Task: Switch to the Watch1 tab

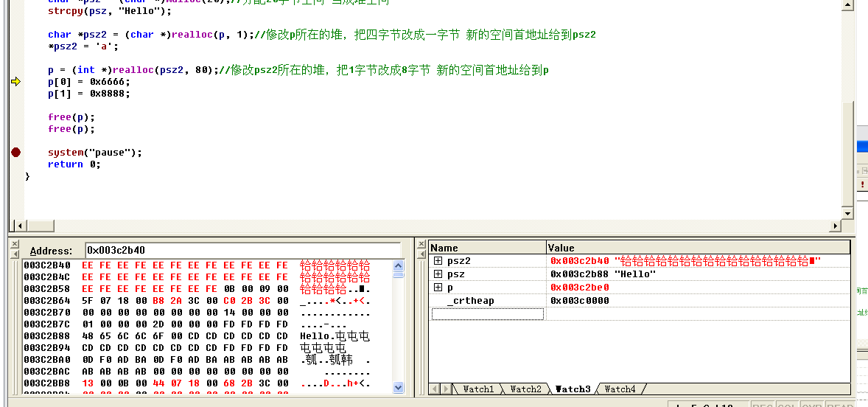Action: coord(477,389)
